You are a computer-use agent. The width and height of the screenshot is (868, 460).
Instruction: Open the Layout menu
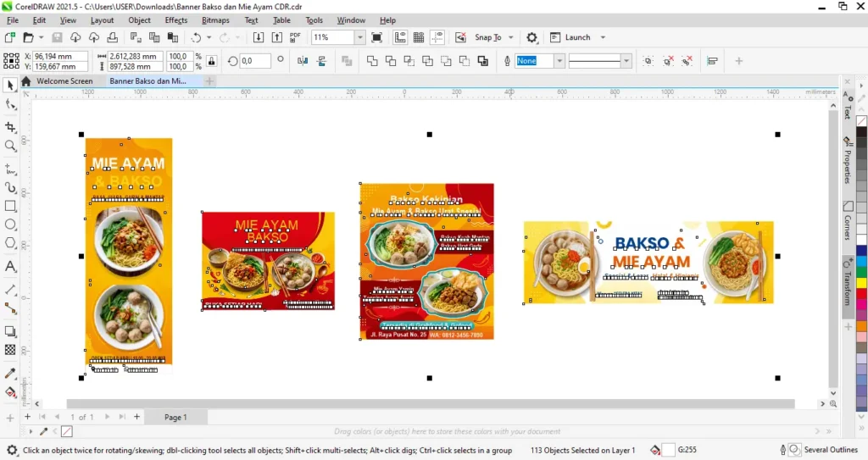coord(102,20)
